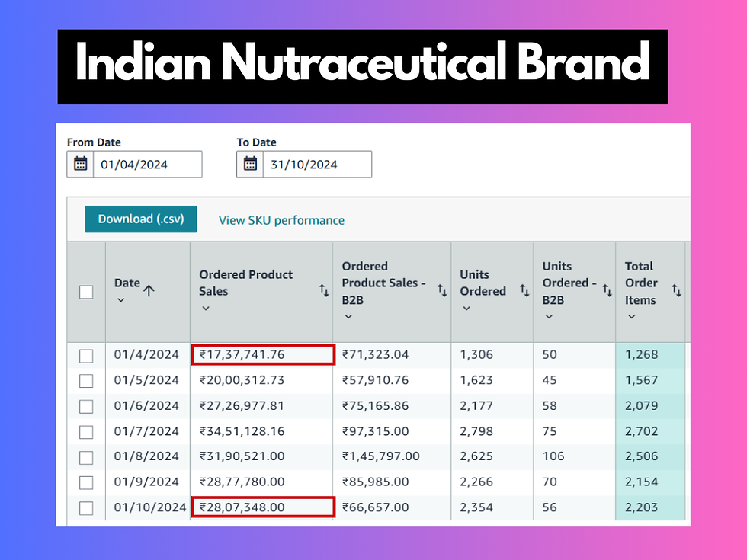Open the To Date calendar icon
This screenshot has width=747, height=560.
(x=250, y=165)
